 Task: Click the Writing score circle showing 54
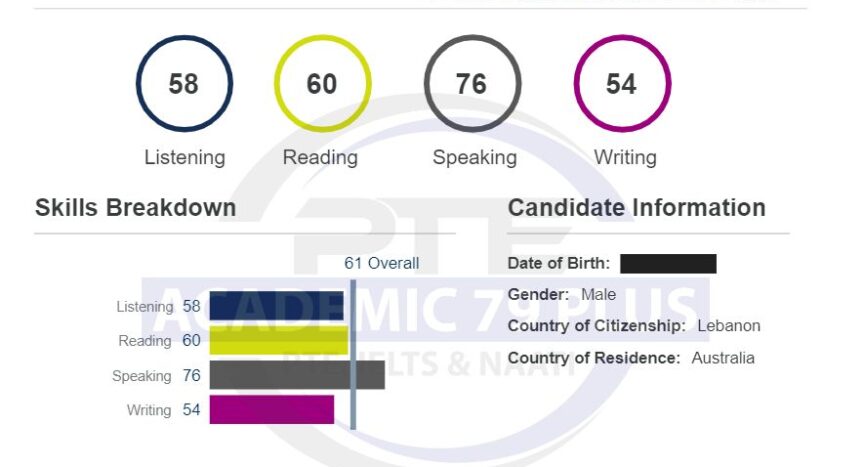(622, 84)
